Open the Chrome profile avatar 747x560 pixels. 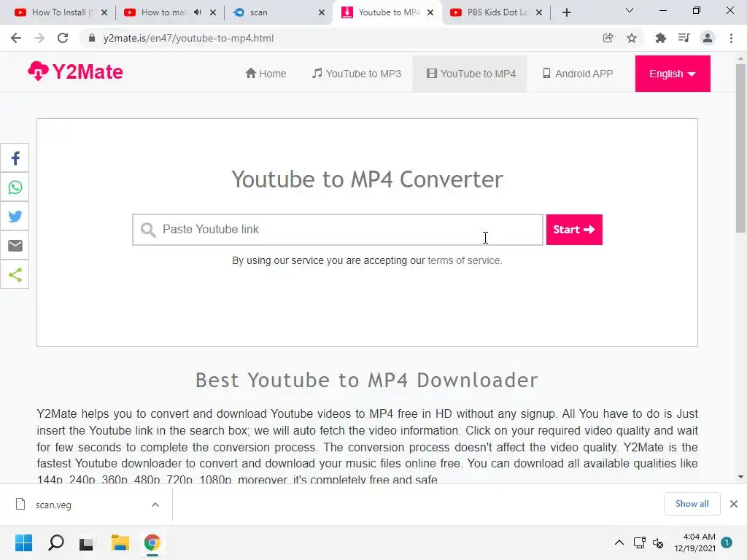point(708,38)
